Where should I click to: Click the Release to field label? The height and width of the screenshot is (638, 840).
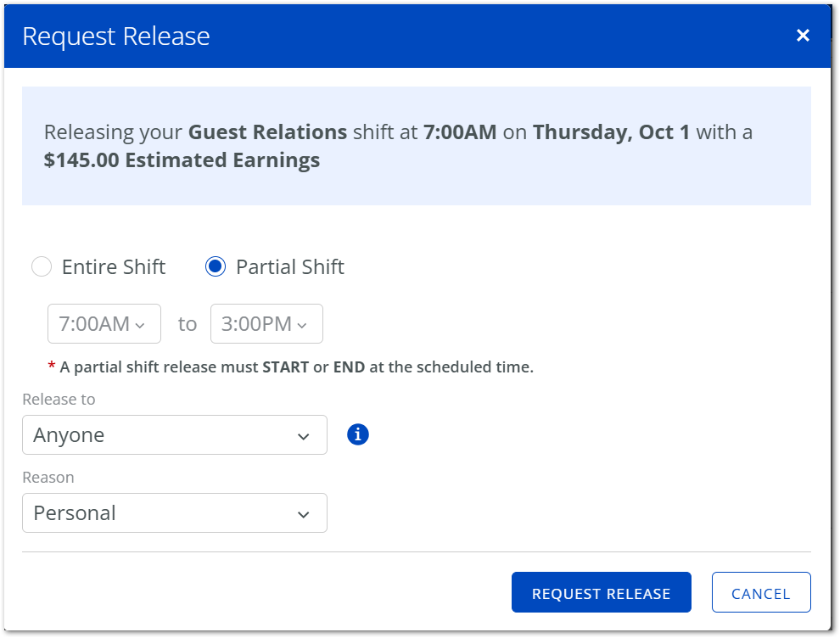[x=59, y=399]
